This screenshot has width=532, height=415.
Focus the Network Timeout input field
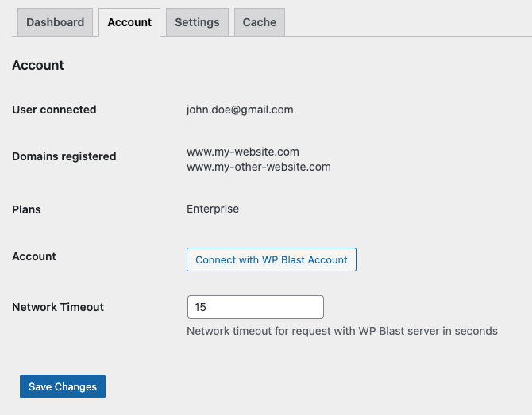coord(256,307)
